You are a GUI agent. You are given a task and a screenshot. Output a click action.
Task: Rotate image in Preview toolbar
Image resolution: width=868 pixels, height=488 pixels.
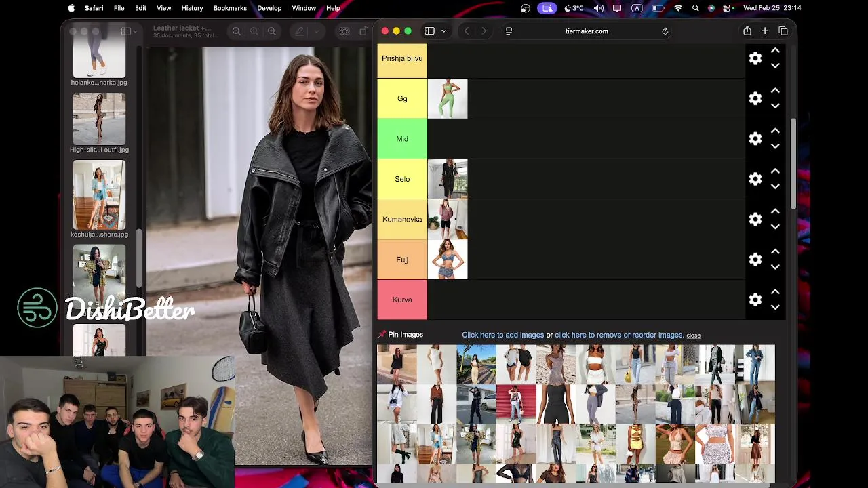[363, 31]
